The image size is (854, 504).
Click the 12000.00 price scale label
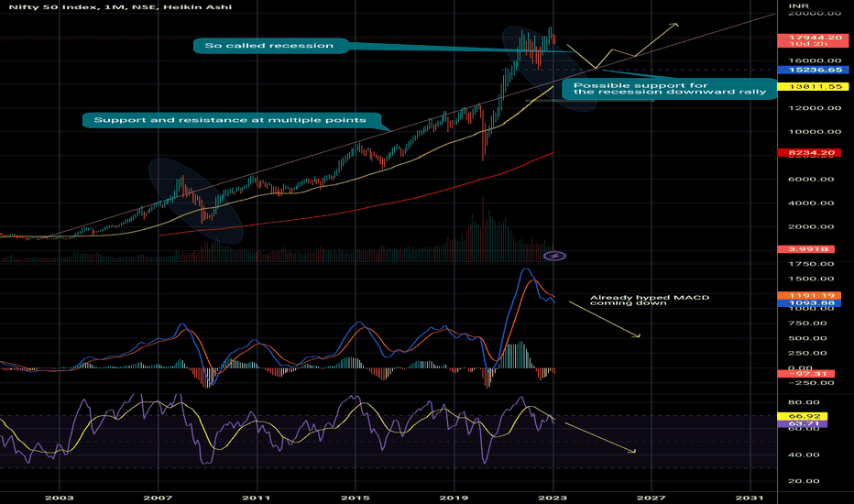coord(815,108)
